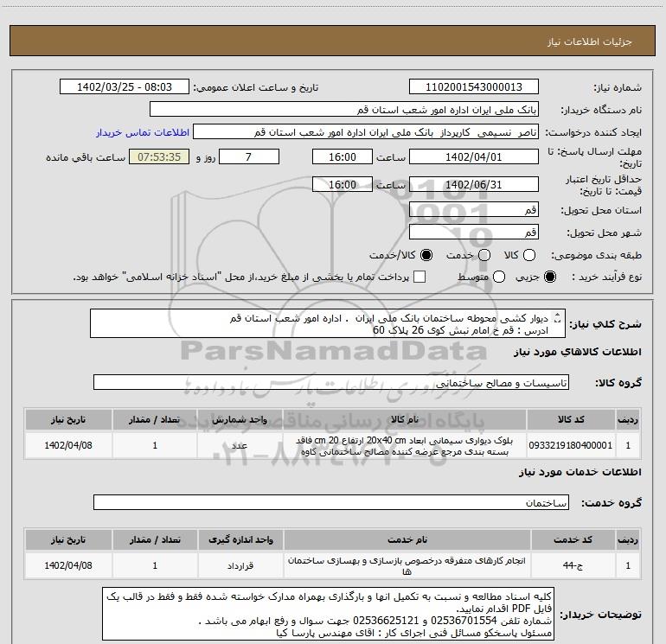This screenshot has width=666, height=644.
Task: Click the remaining time field 07:53:35
Action: click(159, 157)
